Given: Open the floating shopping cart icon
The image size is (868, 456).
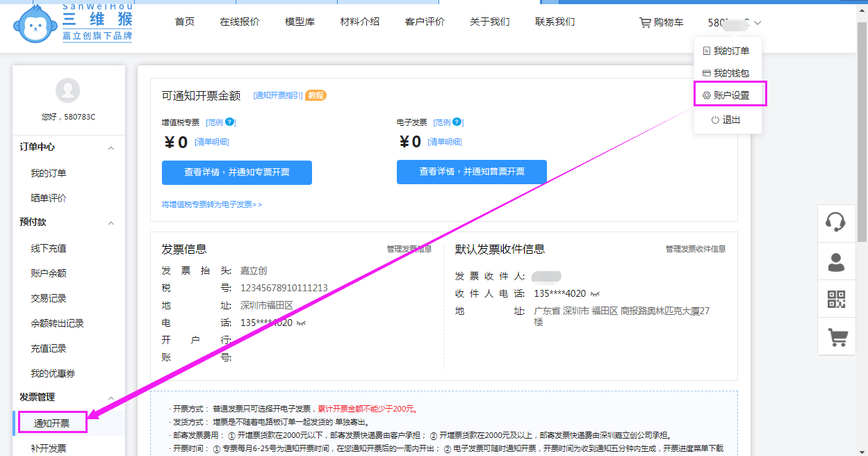Looking at the screenshot, I should pyautogui.click(x=835, y=337).
